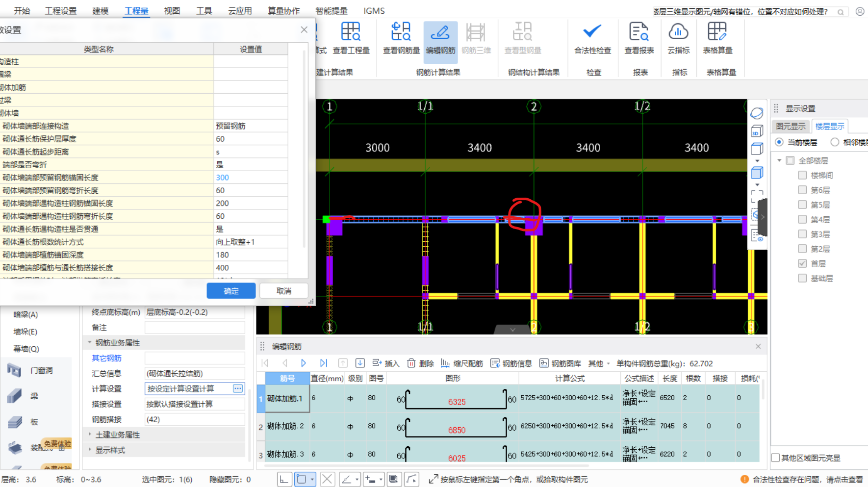This screenshot has height=487, width=868.
Task: Click the orbit view icon
Action: coord(757,113)
